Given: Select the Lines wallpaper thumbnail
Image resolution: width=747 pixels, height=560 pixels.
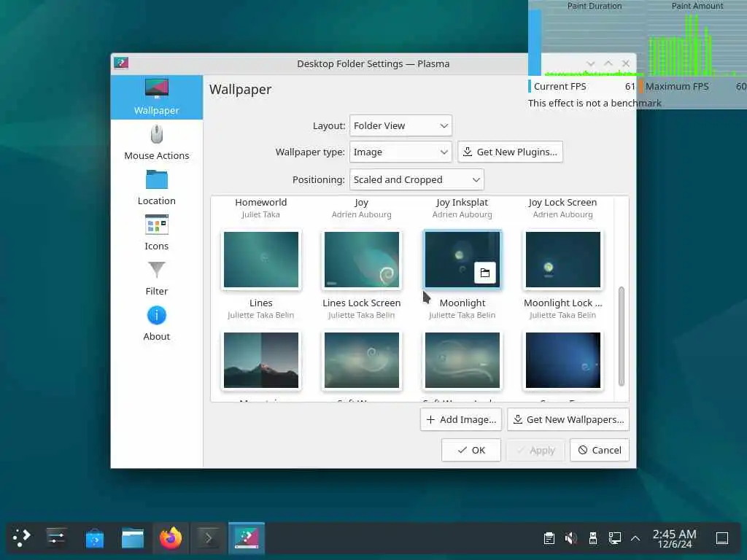Looking at the screenshot, I should [x=261, y=260].
